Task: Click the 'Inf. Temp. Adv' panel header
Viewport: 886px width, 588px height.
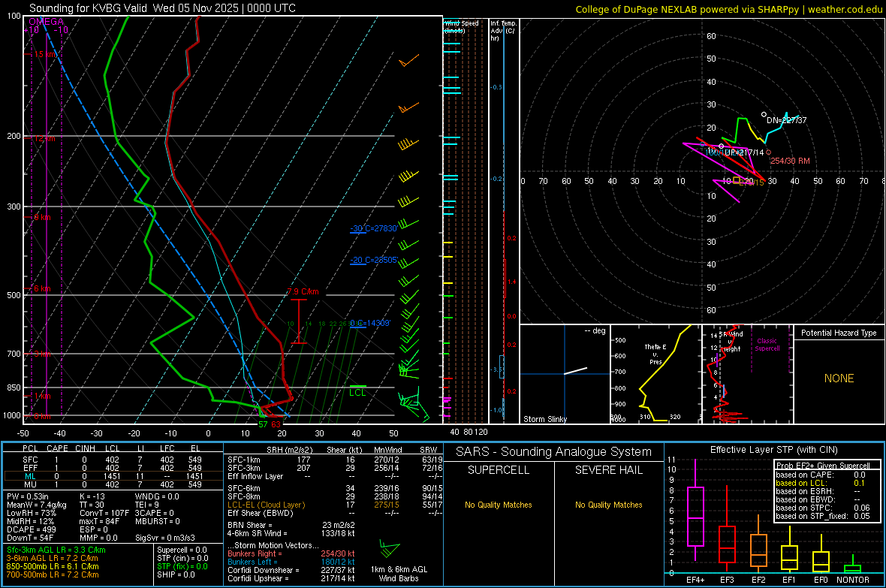Action: click(x=503, y=31)
